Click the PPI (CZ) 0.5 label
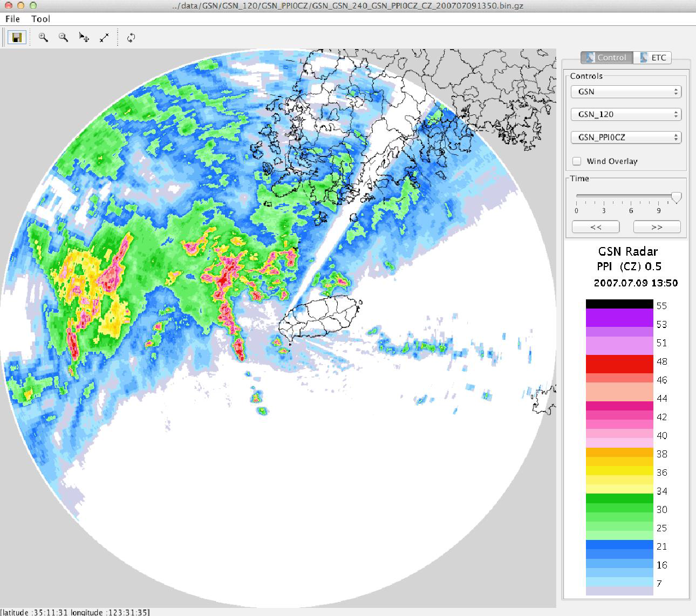This screenshot has width=696, height=616. [x=629, y=266]
